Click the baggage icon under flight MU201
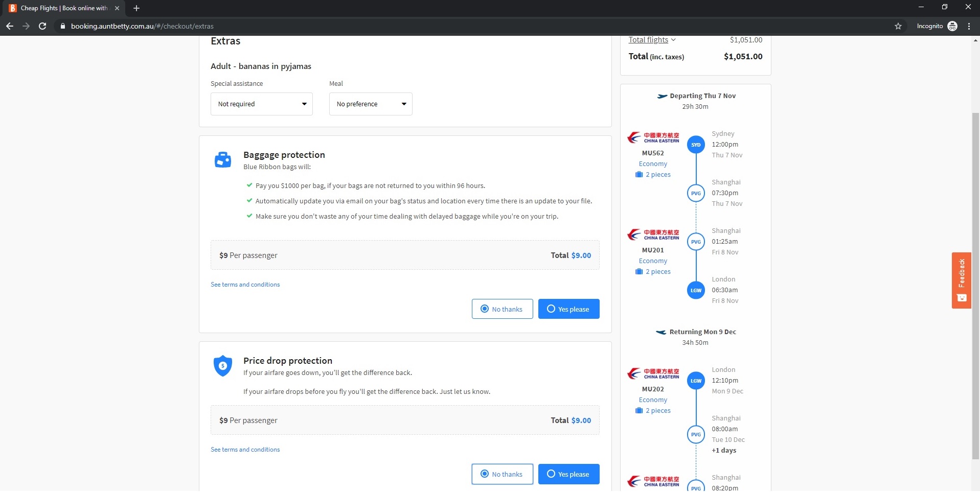 (639, 272)
